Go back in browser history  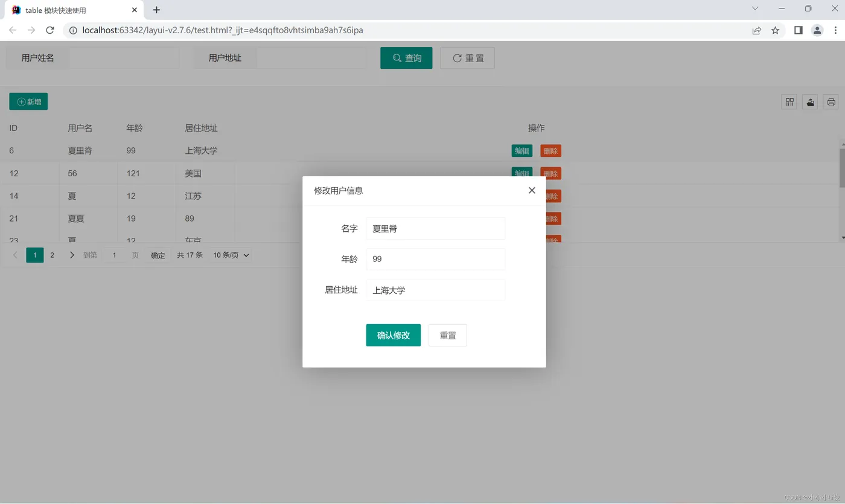13,30
